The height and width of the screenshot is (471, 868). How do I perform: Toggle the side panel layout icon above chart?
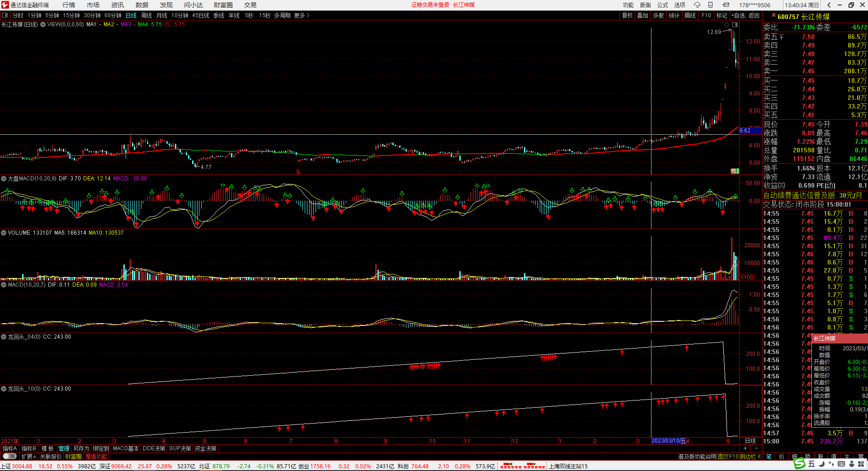coord(735,24)
